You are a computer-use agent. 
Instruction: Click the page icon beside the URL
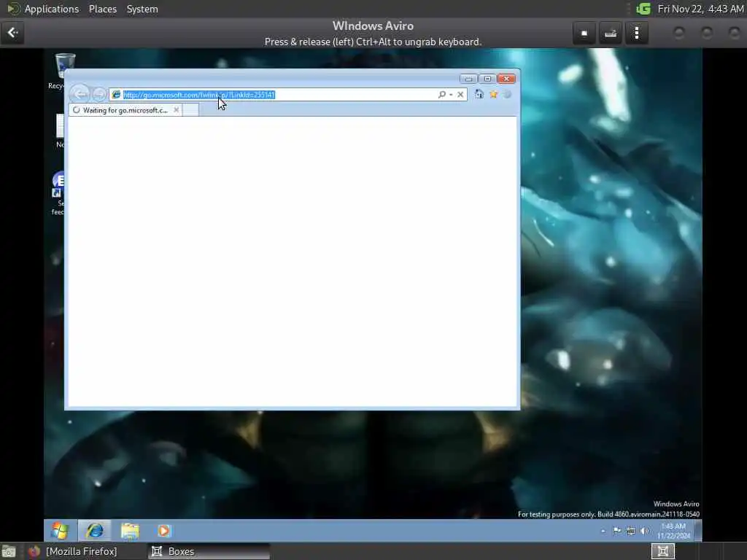click(x=116, y=95)
